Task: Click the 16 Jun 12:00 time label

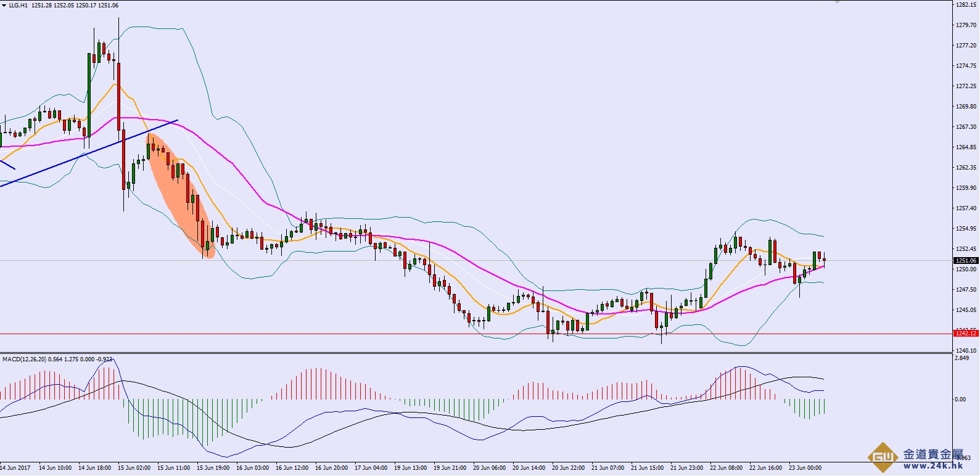Action: pos(292,468)
